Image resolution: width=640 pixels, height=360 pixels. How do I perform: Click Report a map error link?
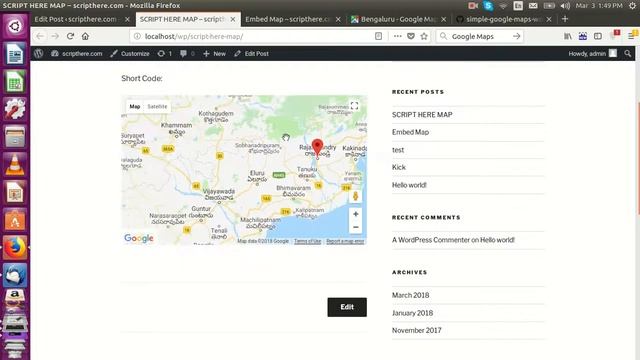345,241
